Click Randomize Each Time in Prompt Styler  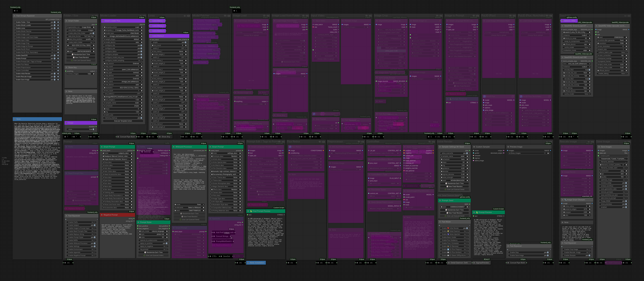click(x=153, y=252)
